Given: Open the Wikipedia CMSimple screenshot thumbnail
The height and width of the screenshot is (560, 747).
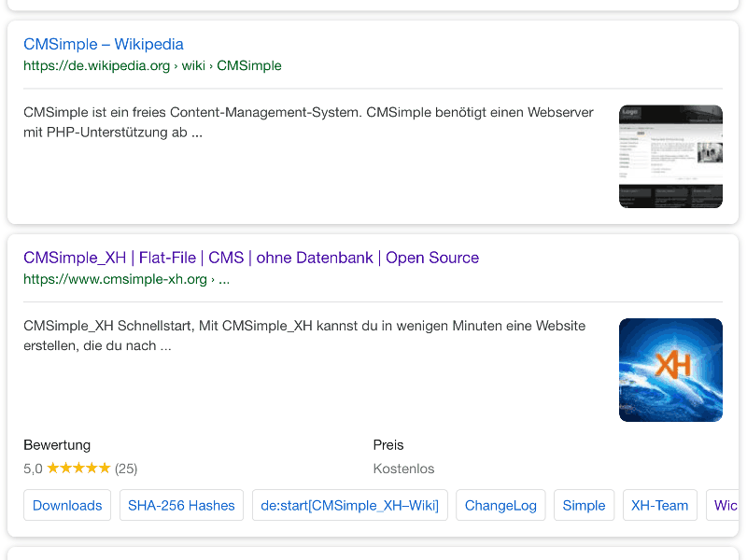Looking at the screenshot, I should 670,157.
